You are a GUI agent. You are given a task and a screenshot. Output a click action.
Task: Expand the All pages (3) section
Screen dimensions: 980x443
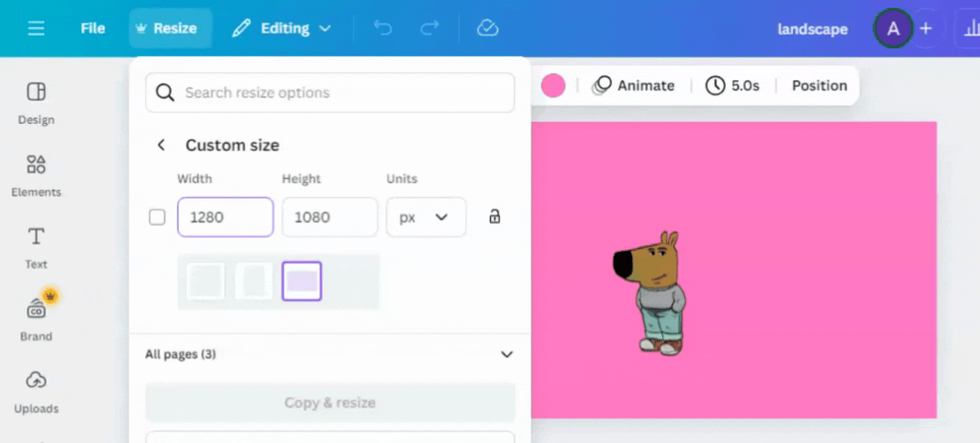(x=330, y=355)
